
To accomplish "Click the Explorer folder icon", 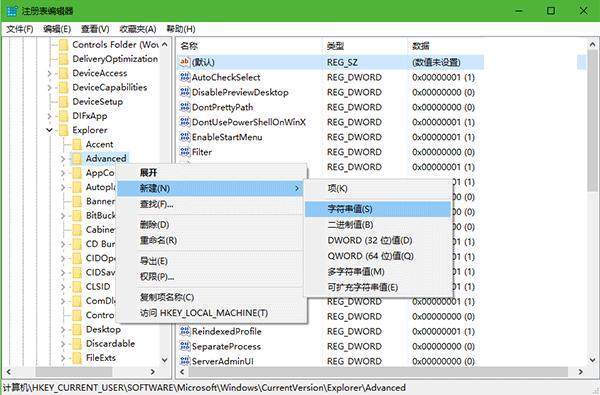I will (x=64, y=130).
